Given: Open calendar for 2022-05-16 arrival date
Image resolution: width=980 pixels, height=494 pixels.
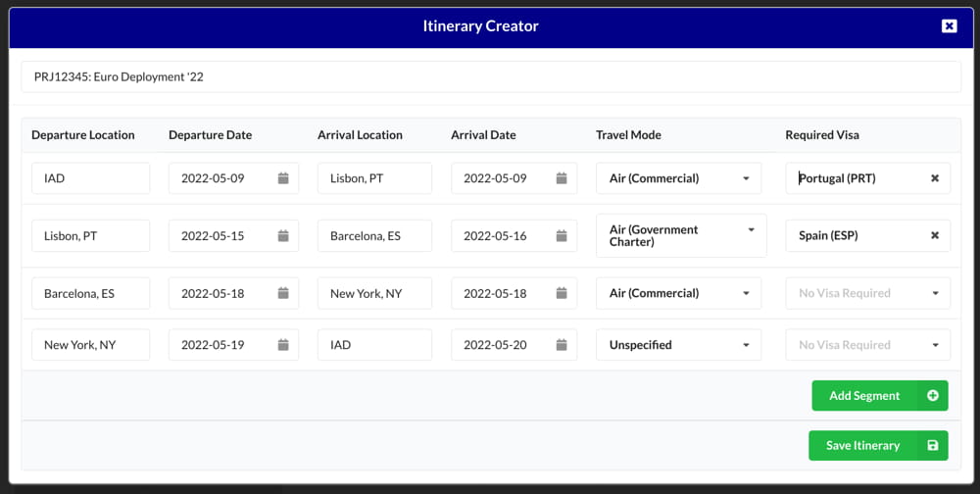Looking at the screenshot, I should point(562,235).
